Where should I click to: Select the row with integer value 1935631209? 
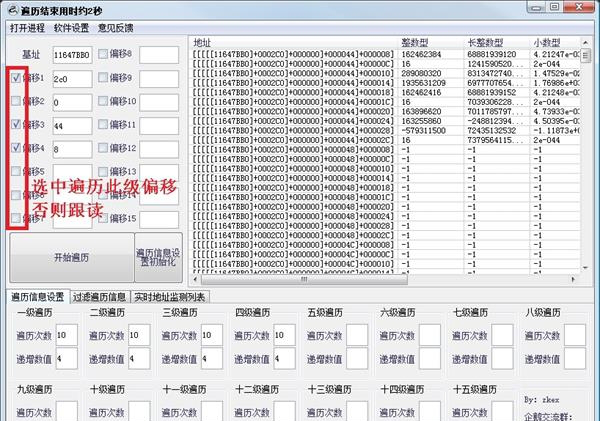click(x=385, y=83)
